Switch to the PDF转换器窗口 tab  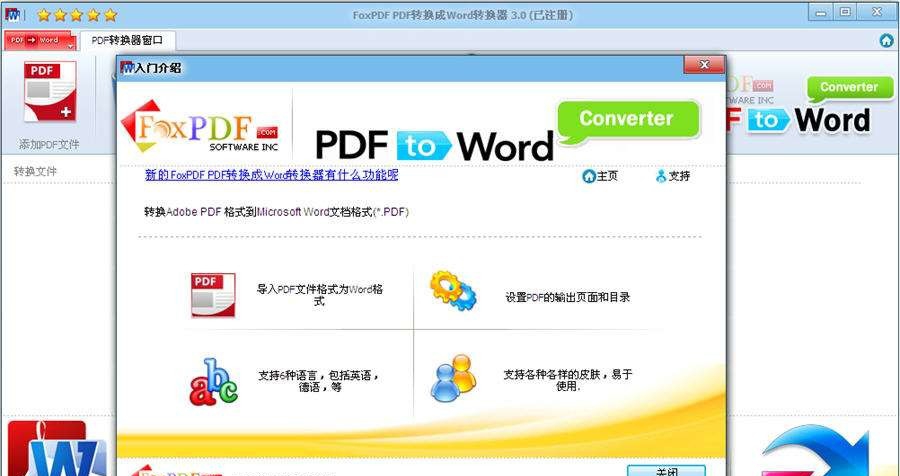[127, 40]
